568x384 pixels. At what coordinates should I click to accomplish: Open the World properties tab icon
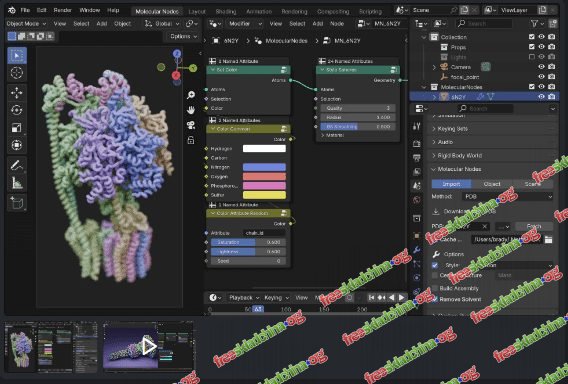click(417, 200)
